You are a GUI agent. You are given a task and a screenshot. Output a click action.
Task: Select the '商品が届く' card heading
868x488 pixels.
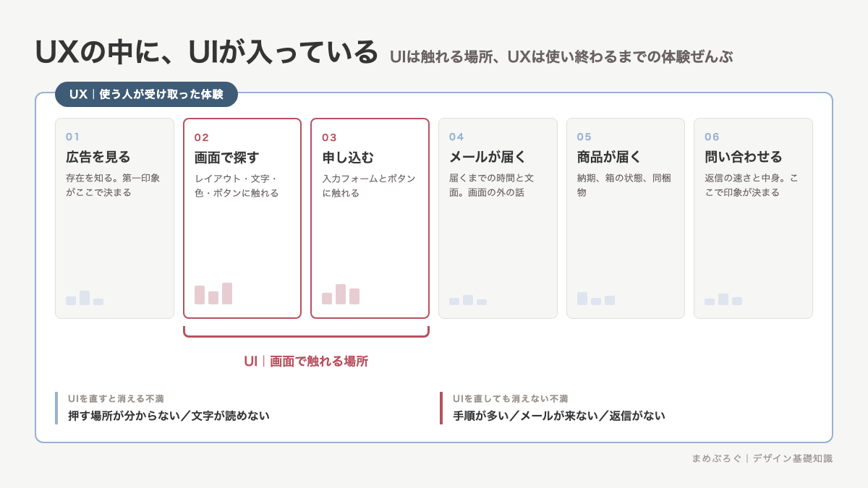point(609,157)
